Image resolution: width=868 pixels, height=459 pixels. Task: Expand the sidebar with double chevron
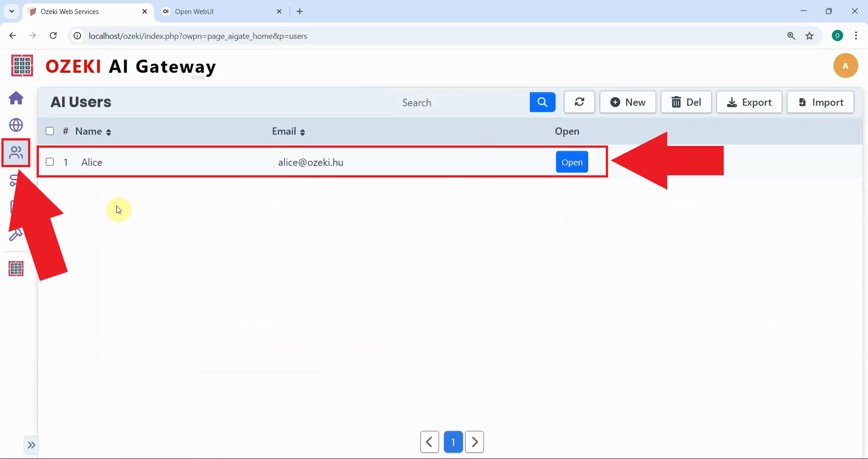coord(31,445)
